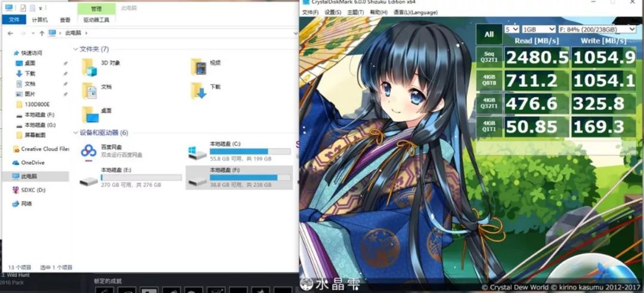The width and height of the screenshot is (644, 293).
Task: Run the 4KiB Q32T1 benchmark
Action: tap(489, 104)
